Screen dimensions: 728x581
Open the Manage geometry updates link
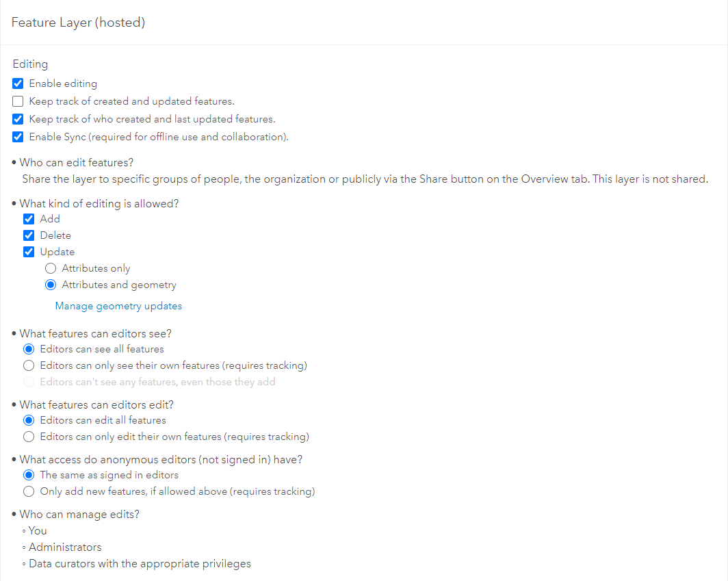click(x=118, y=306)
